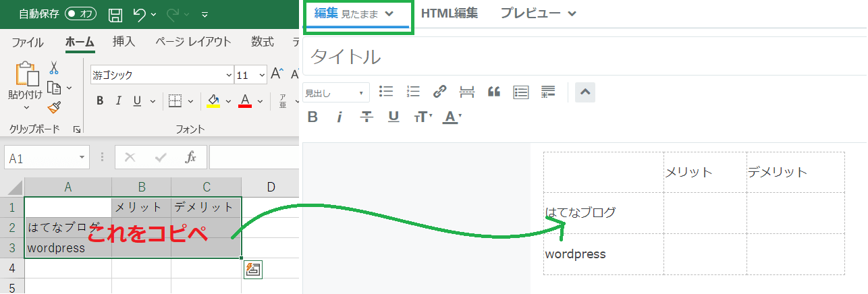
Task: Open the Undo history dropdown
Action: 154,14
